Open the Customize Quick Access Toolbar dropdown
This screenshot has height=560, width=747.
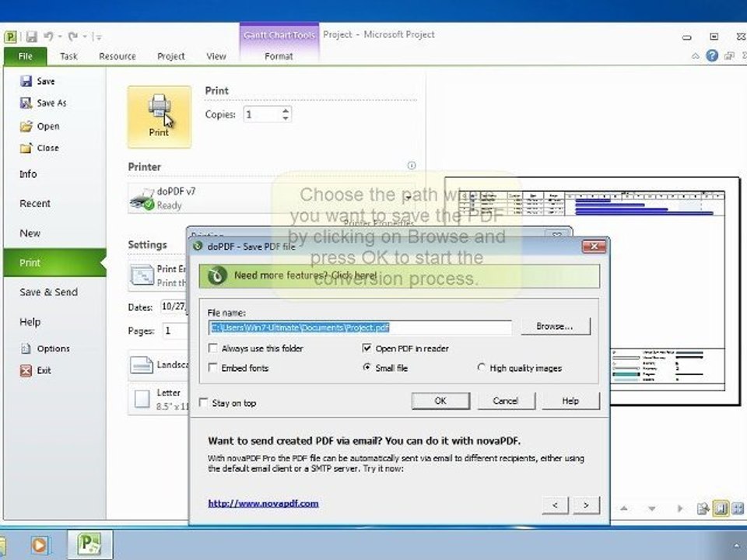(x=97, y=37)
